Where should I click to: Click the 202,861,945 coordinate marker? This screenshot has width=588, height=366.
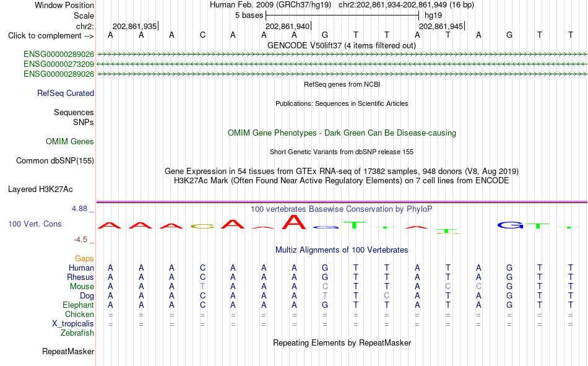coord(441,26)
